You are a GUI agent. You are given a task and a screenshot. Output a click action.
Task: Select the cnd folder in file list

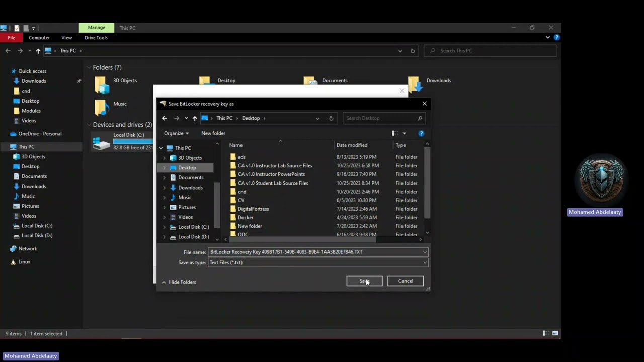[242, 192]
